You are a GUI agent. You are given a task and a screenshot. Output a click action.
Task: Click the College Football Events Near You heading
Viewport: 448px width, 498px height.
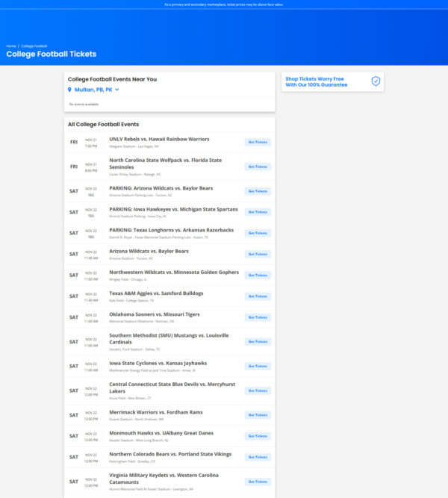point(112,79)
